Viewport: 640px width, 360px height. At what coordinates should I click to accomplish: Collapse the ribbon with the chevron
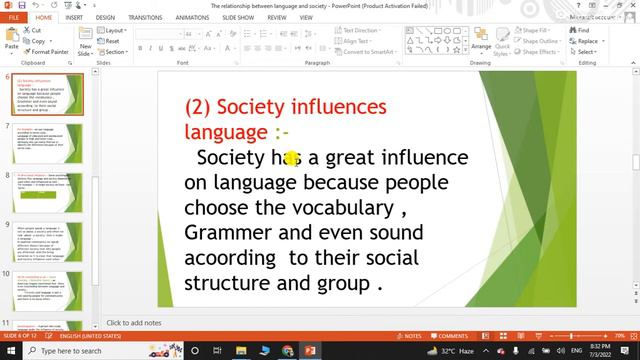coord(633,63)
